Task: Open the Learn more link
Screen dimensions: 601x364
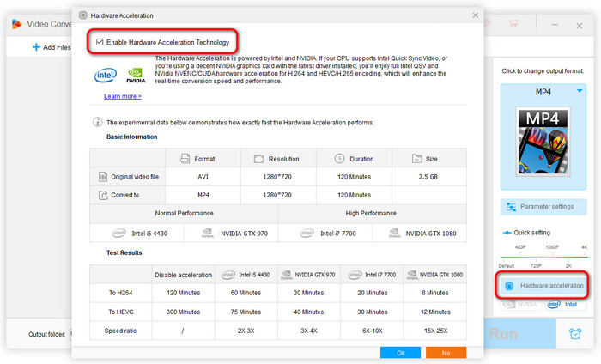Action: (x=122, y=96)
